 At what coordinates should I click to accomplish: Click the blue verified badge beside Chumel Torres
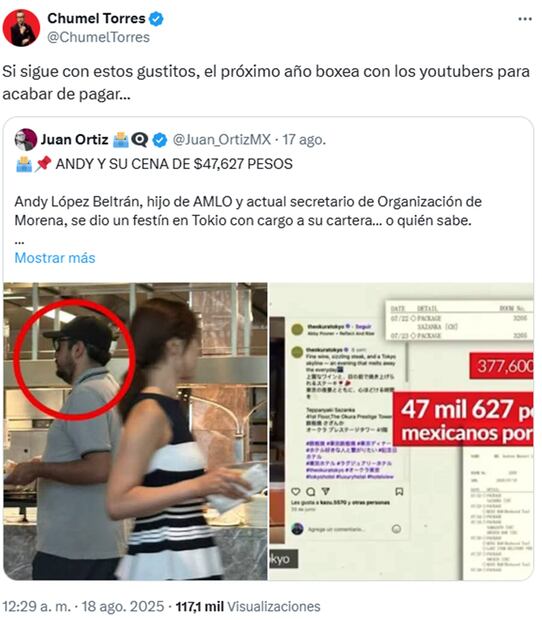157,19
